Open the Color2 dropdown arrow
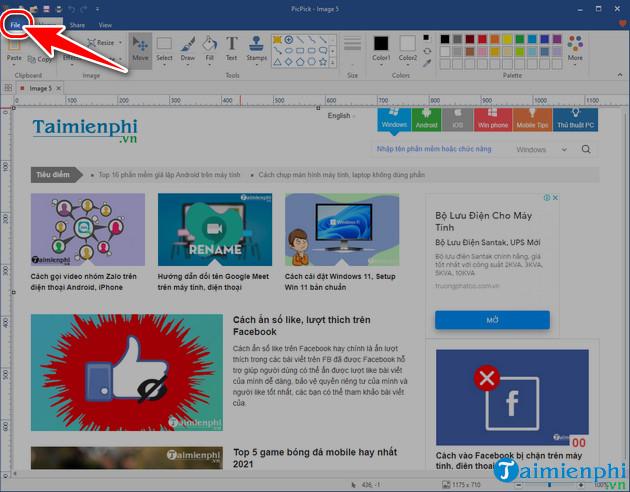630x492 pixels. [407, 65]
